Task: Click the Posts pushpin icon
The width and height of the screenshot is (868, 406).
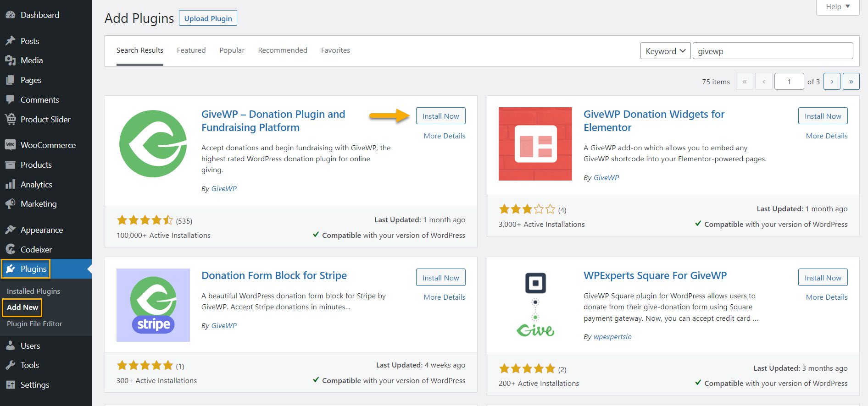Action: click(10, 41)
